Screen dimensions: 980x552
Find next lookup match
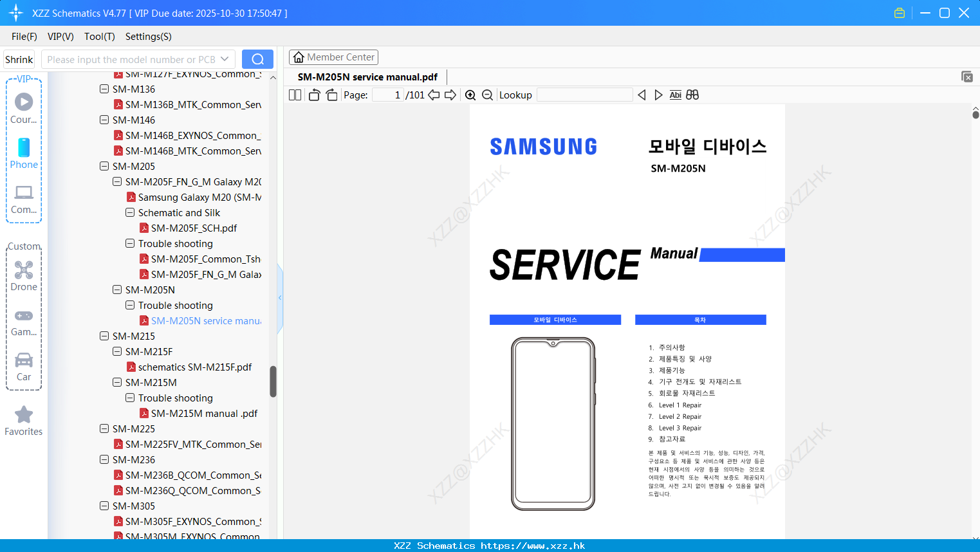coord(658,95)
